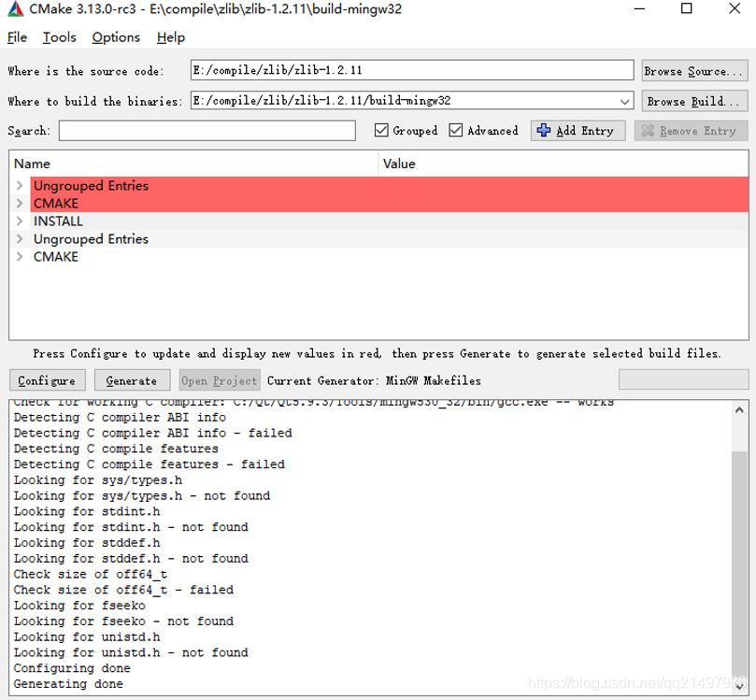Click the blue plus icon on Add Entry
The height and width of the screenshot is (700, 756).
(x=543, y=130)
